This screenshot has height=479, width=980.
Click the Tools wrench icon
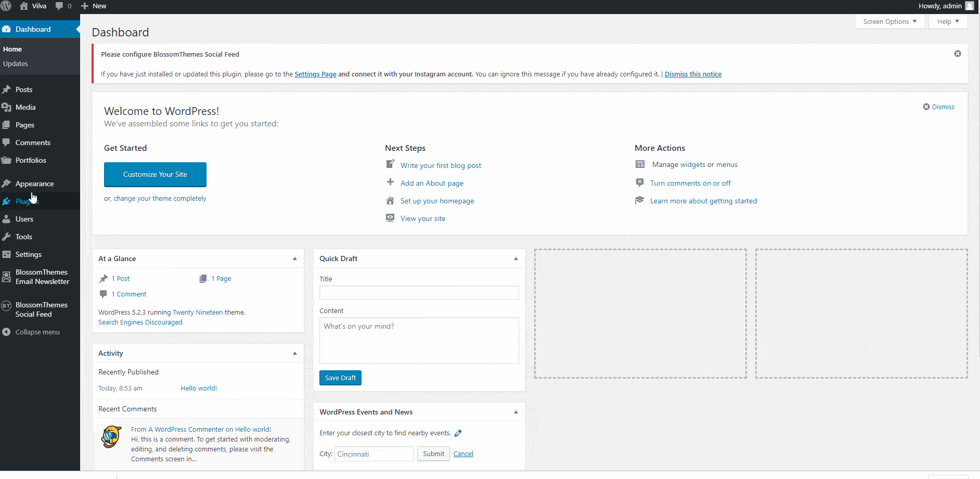7,237
